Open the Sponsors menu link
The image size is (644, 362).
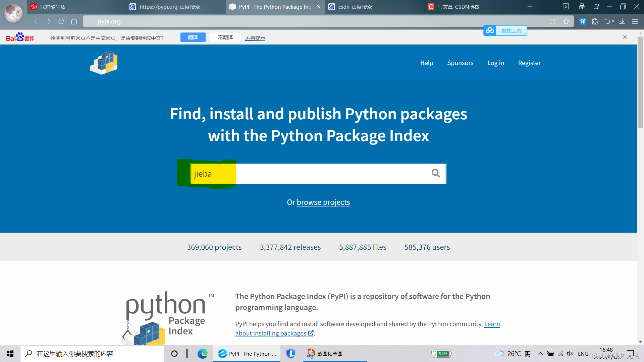point(460,63)
